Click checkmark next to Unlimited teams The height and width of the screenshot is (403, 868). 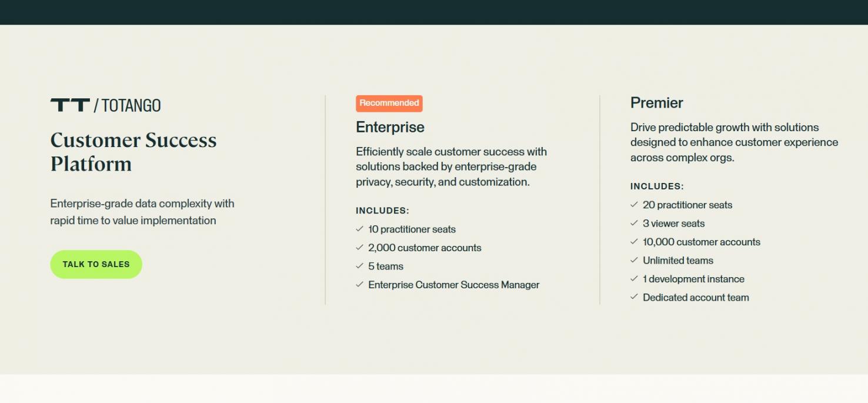pyautogui.click(x=634, y=260)
